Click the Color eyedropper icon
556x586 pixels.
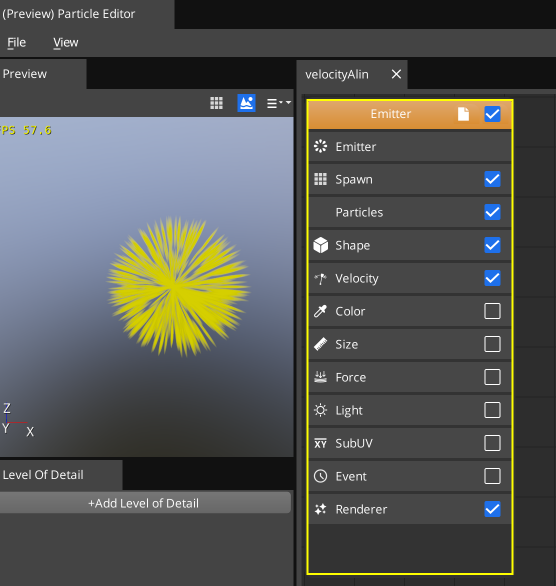321,311
